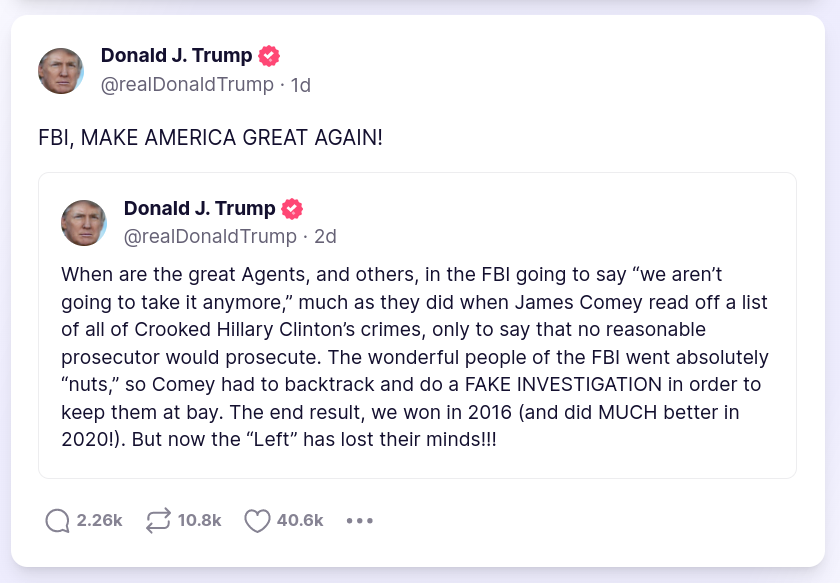The image size is (840, 583).
Task: Click "FAKE INVESTIGATION" in the quoted post
Action: [577, 385]
